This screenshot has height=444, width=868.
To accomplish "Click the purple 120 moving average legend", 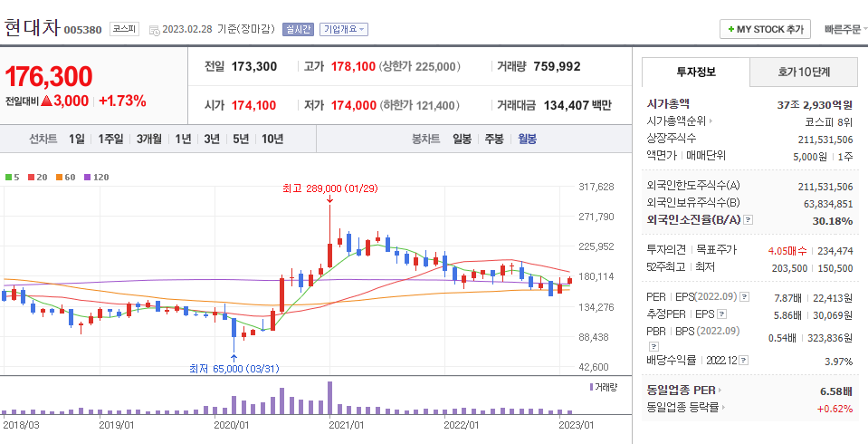I will (96, 178).
